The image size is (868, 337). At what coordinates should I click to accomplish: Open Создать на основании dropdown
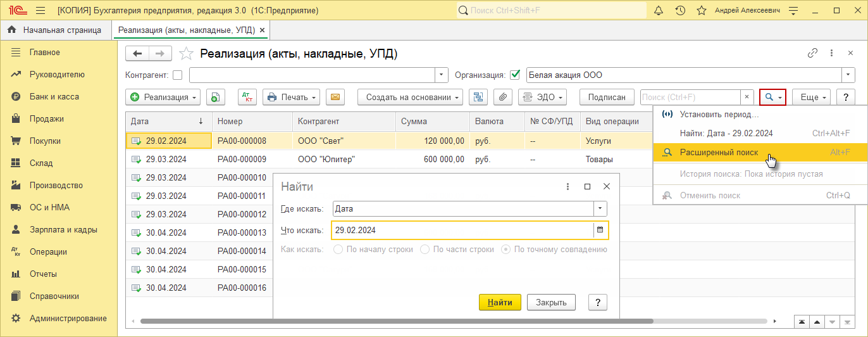(410, 97)
